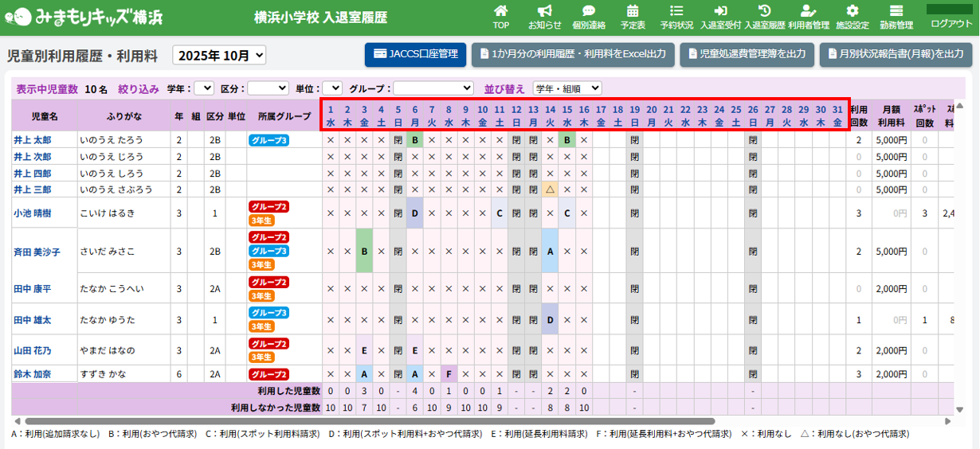Click 月別状況報告書(月報)を出力 button
980x449 pixels.
896,54
